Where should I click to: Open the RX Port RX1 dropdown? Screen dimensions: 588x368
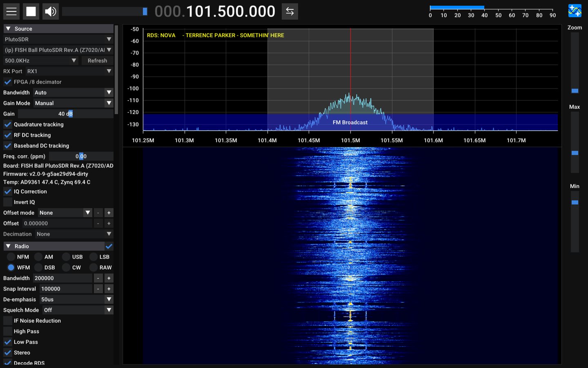(69, 71)
